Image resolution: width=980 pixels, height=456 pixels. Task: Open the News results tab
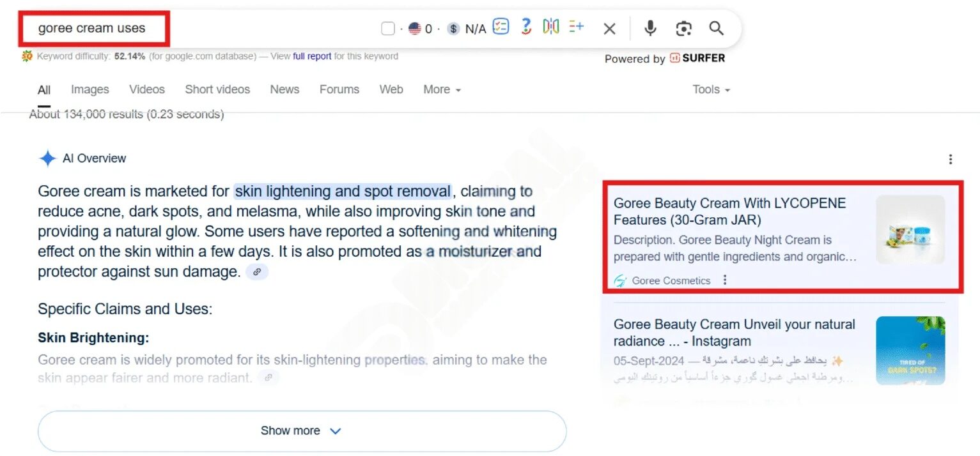point(284,89)
